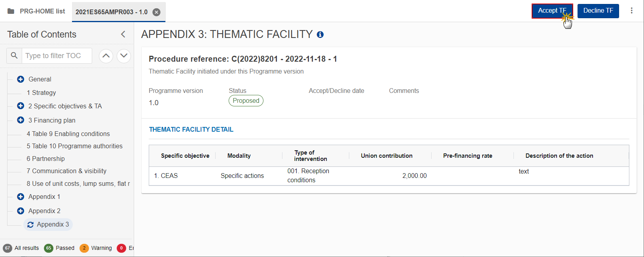The height and width of the screenshot is (257, 644).
Task: Expand Appendix 2 tree node
Action: click(21, 211)
